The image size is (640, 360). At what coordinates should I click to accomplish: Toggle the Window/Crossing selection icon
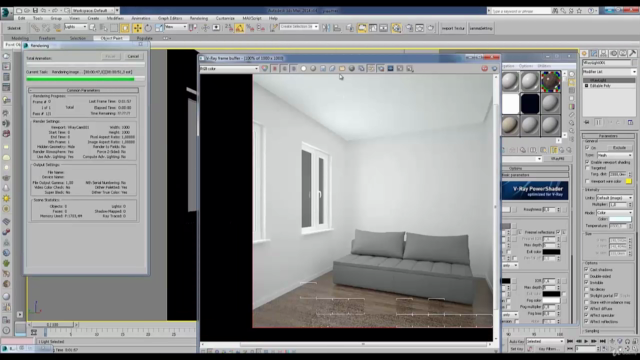[125, 28]
